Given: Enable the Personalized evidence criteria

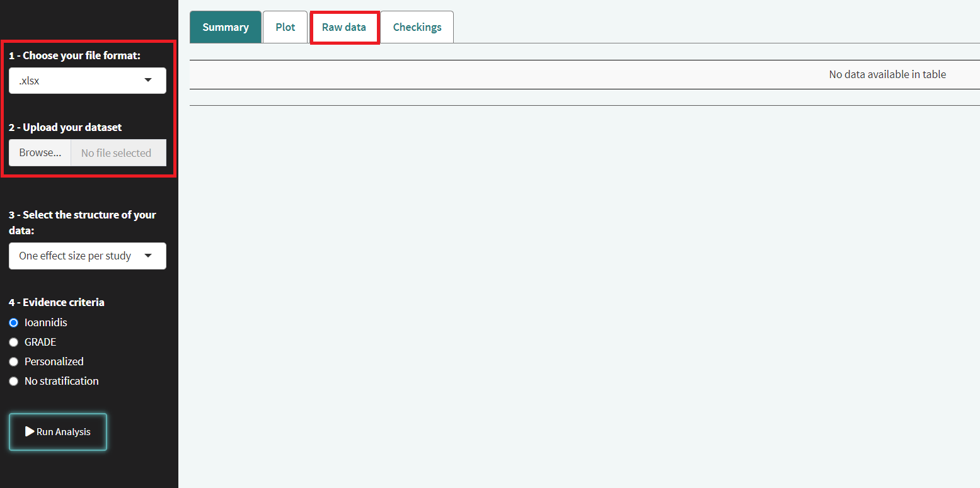Looking at the screenshot, I should (x=14, y=361).
